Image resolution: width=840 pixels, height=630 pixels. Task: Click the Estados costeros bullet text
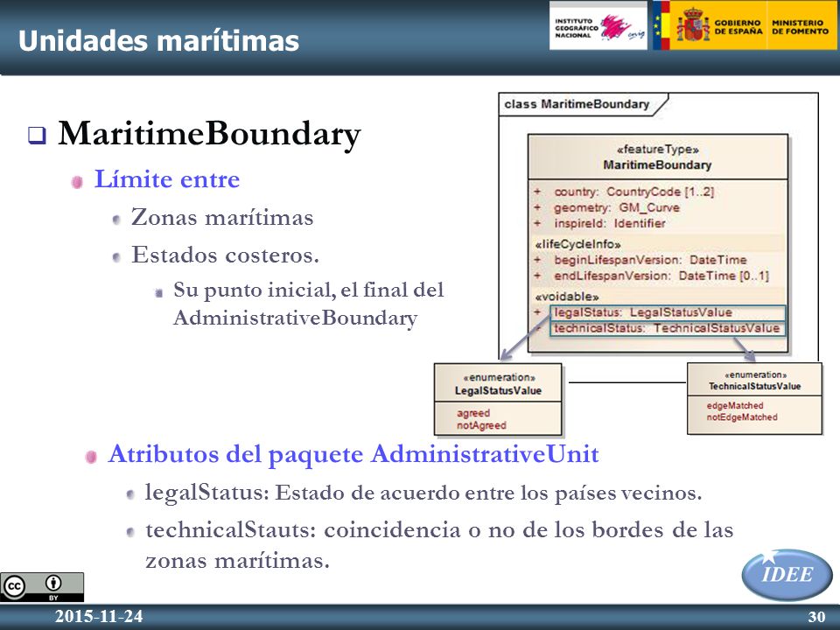tap(225, 255)
